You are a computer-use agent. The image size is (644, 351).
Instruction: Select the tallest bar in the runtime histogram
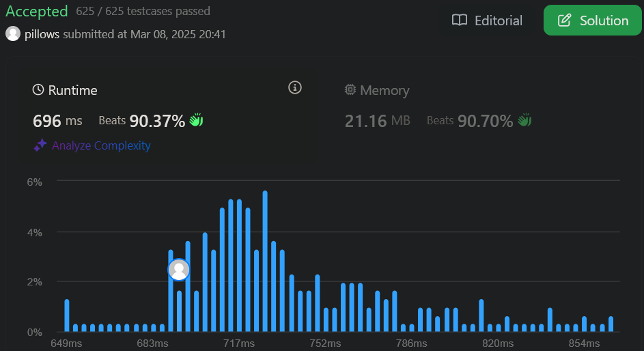pos(265,262)
